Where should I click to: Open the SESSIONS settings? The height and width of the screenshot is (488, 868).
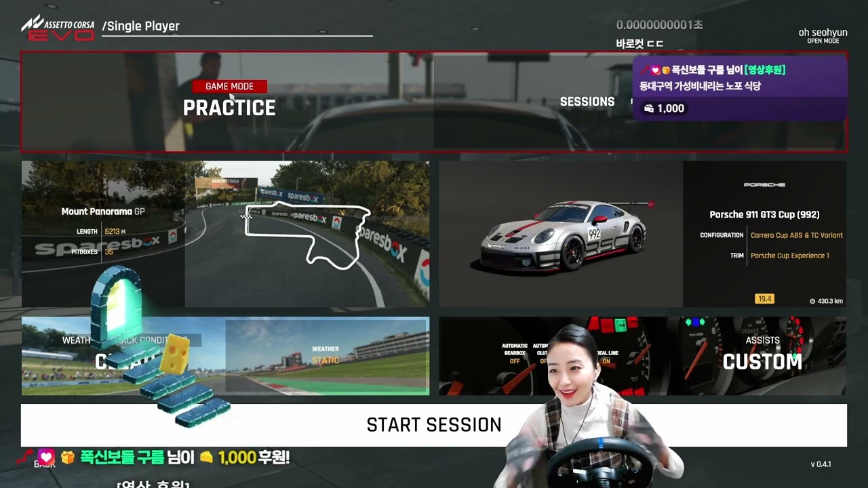pos(587,102)
